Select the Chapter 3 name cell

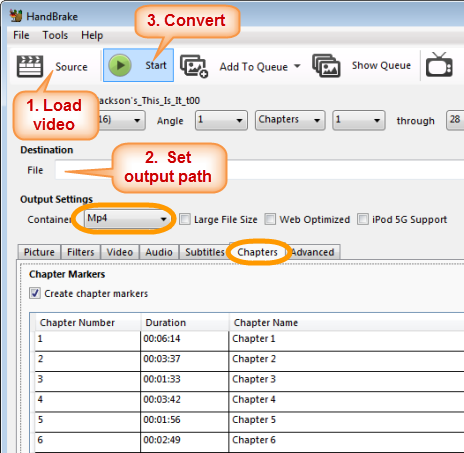(347, 381)
